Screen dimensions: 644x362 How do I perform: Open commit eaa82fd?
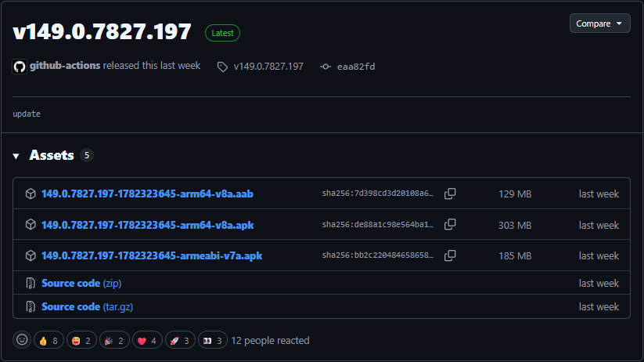(356, 67)
